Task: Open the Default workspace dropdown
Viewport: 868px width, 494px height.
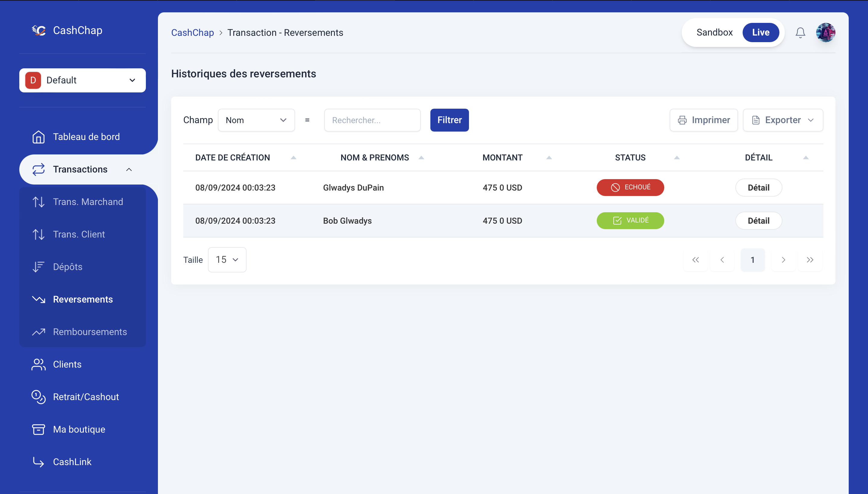Action: point(83,80)
